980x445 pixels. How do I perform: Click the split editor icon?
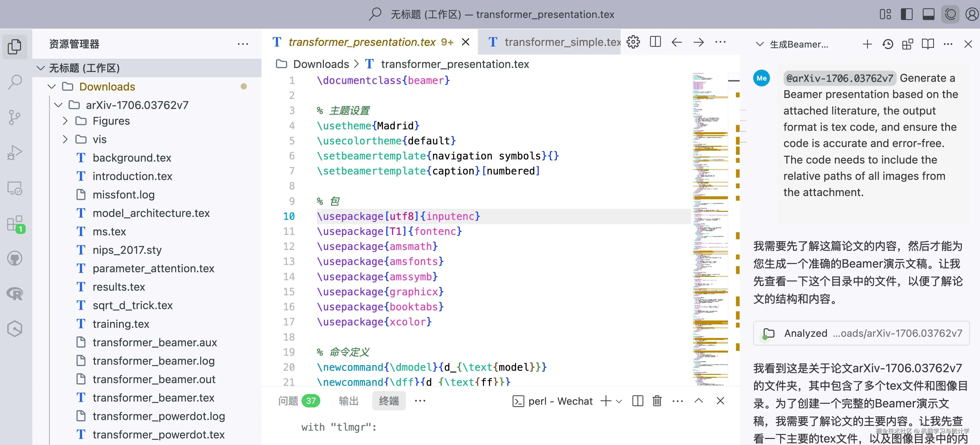click(x=655, y=42)
